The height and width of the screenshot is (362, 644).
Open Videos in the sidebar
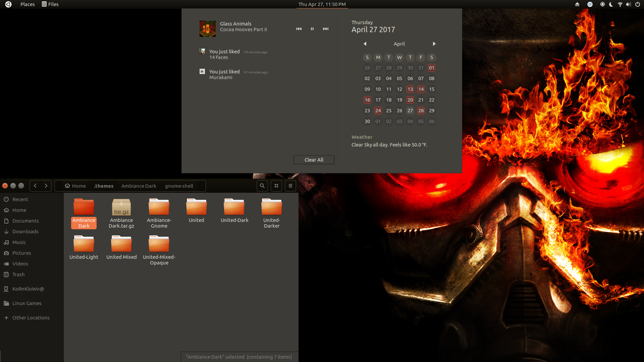[x=32, y=264]
